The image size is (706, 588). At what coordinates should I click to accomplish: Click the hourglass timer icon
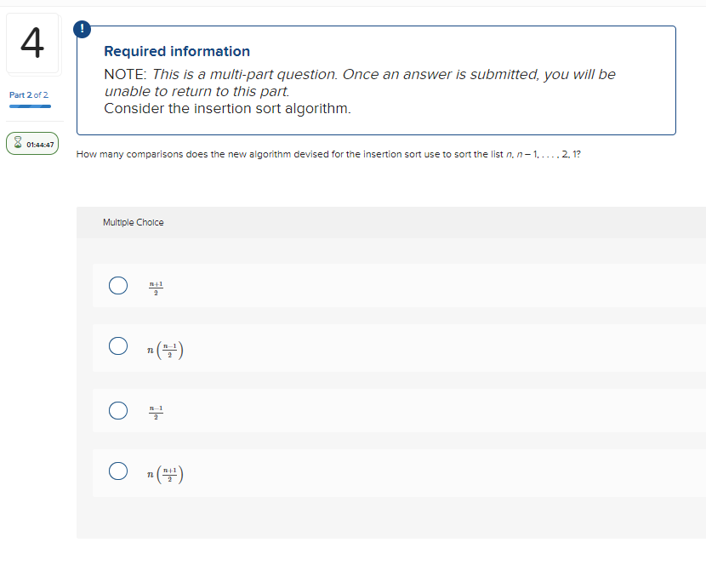(19, 142)
